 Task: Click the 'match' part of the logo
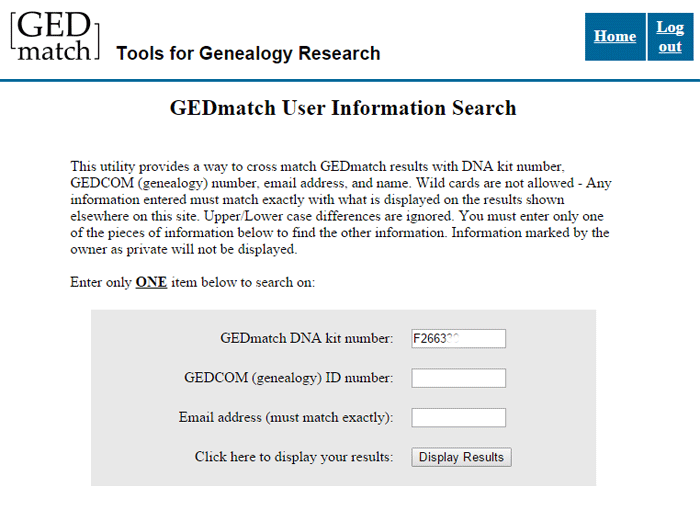(54, 50)
